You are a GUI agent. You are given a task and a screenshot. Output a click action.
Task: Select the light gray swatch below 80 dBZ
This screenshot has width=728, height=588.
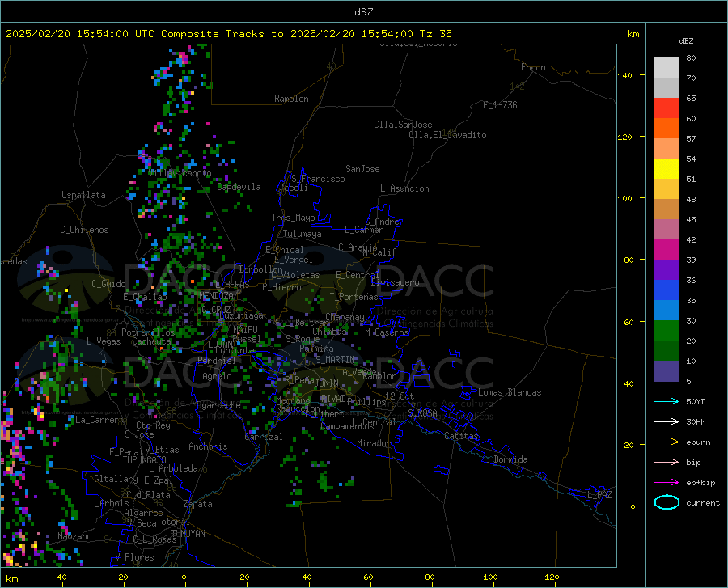[667, 68]
